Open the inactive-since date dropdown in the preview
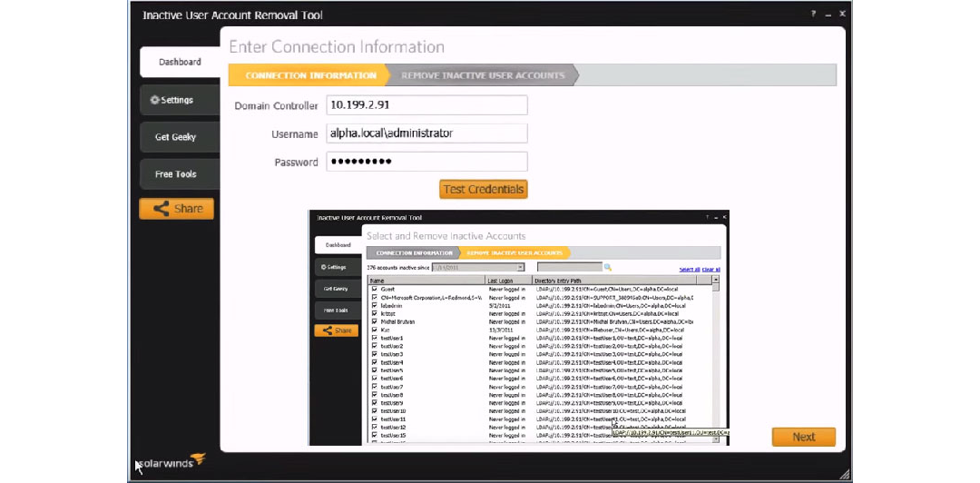This screenshot has height=483, width=980. tap(520, 268)
